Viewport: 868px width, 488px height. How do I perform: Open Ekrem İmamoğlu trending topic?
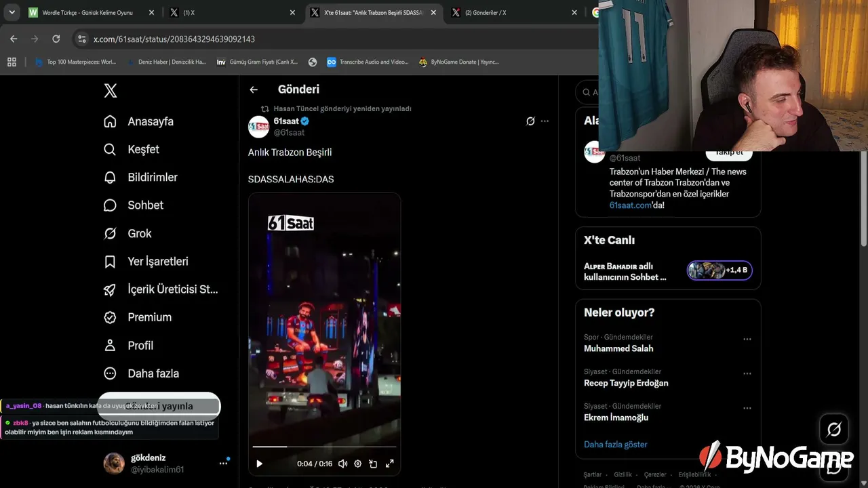tap(616, 418)
